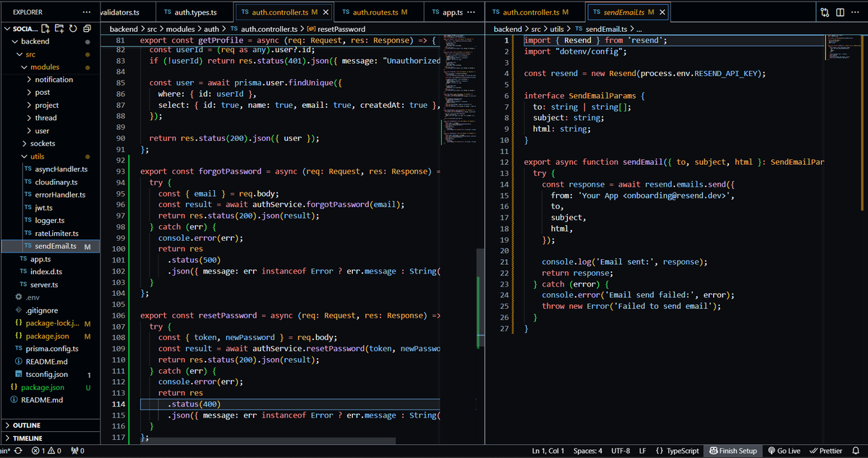The image size is (868, 458).
Task: Open logger.ts file
Action: [49, 220]
